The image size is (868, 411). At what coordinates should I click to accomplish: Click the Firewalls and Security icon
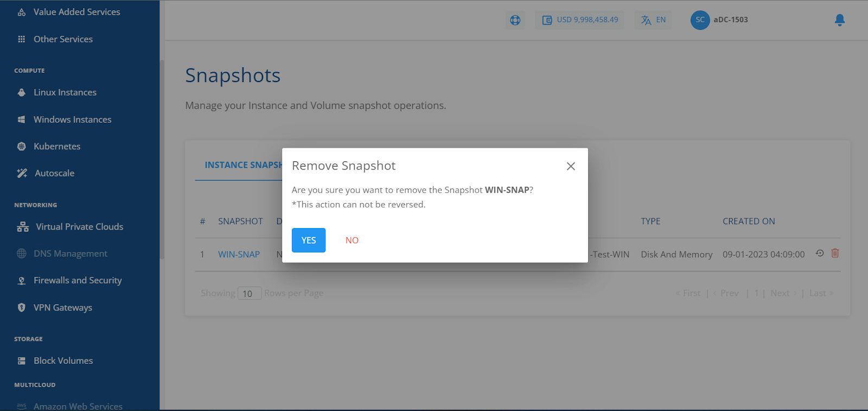click(x=22, y=281)
